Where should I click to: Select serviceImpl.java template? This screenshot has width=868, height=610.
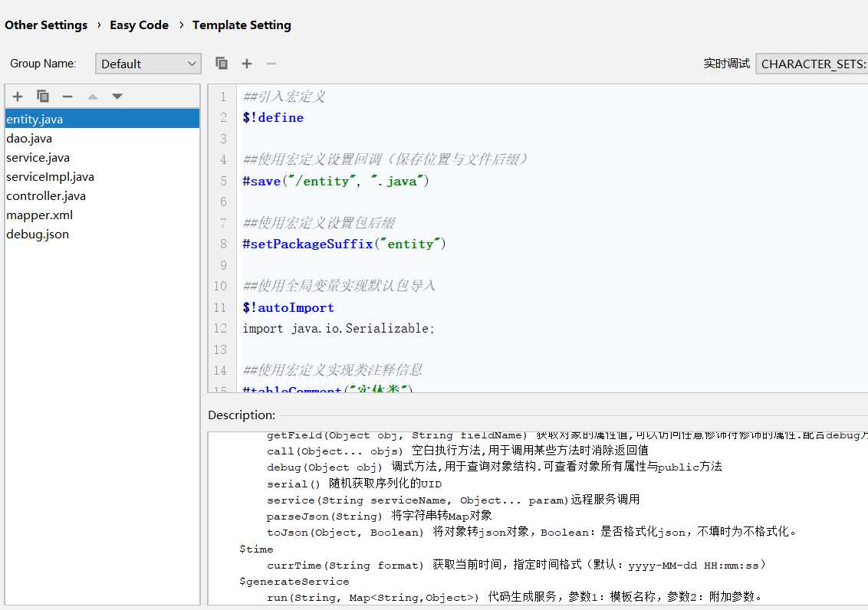[103, 176]
